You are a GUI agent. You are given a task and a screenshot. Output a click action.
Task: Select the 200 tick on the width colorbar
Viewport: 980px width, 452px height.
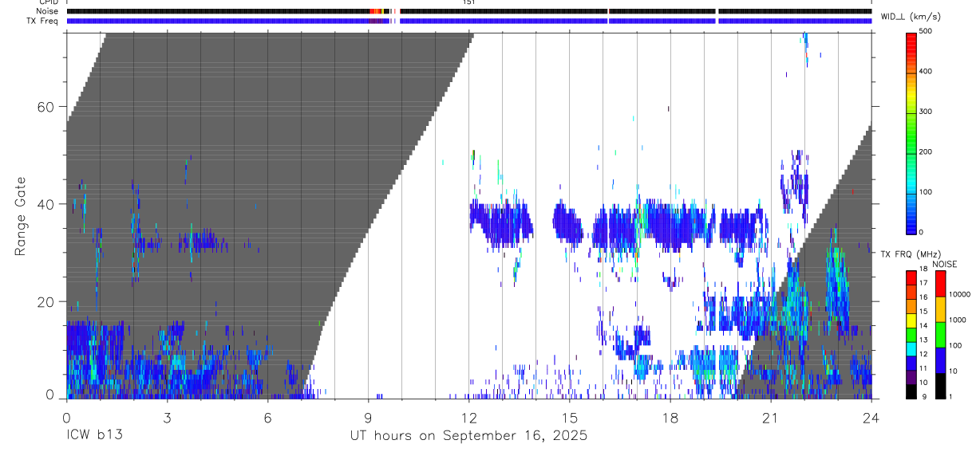coord(926,151)
